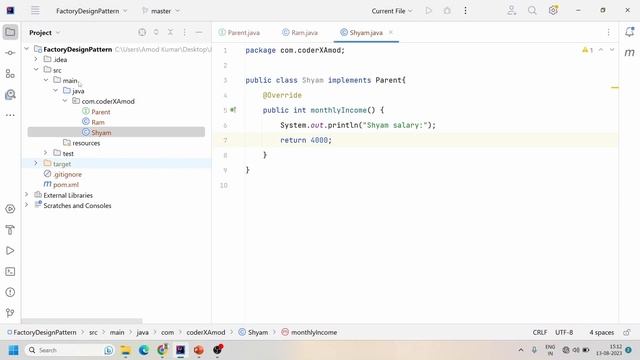
Task: Expand the target folder
Action: click(36, 163)
